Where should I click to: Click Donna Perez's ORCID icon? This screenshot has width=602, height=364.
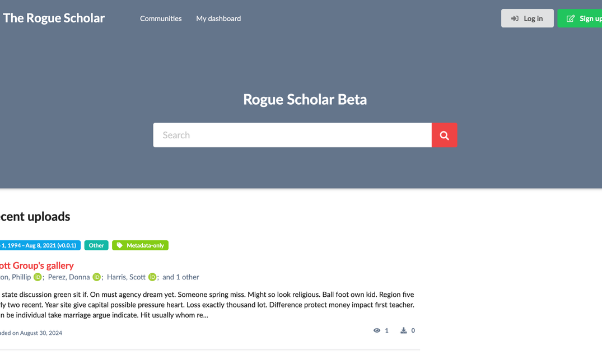click(x=96, y=277)
